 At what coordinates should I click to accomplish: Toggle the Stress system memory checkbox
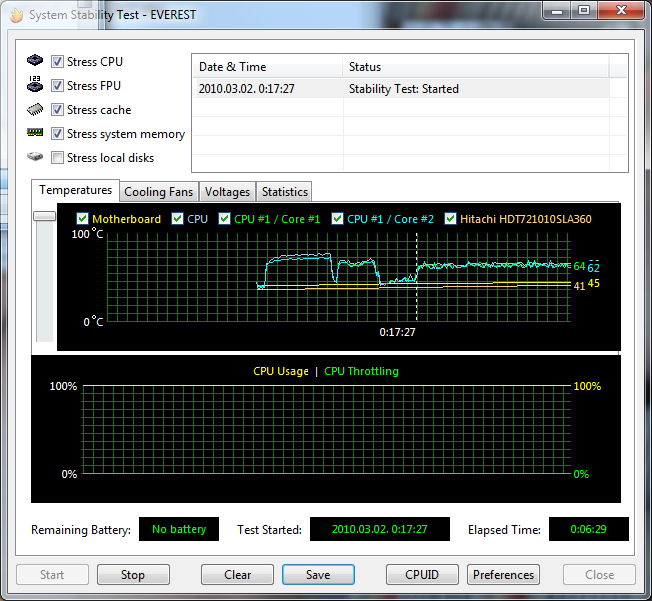pos(57,134)
